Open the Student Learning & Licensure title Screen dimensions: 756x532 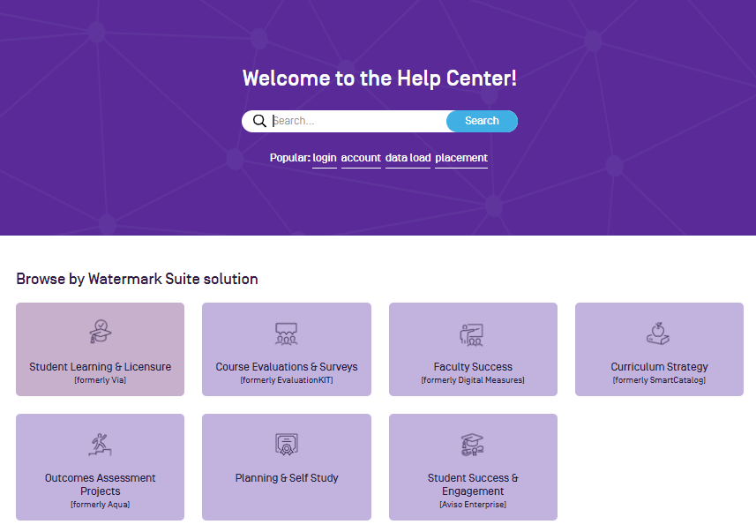pyautogui.click(x=101, y=367)
